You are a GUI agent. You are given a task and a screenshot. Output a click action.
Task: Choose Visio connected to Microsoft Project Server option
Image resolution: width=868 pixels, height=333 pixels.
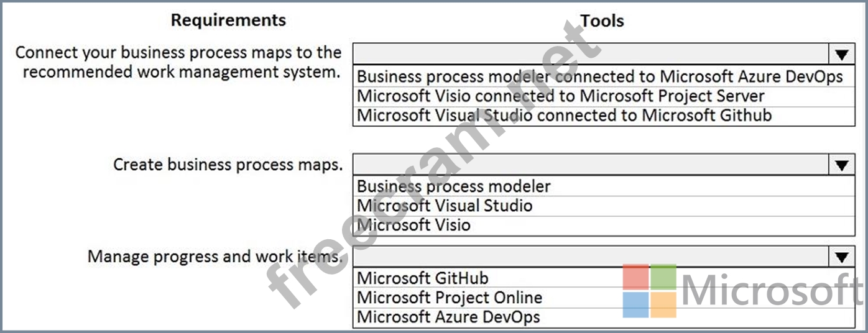[560, 96]
